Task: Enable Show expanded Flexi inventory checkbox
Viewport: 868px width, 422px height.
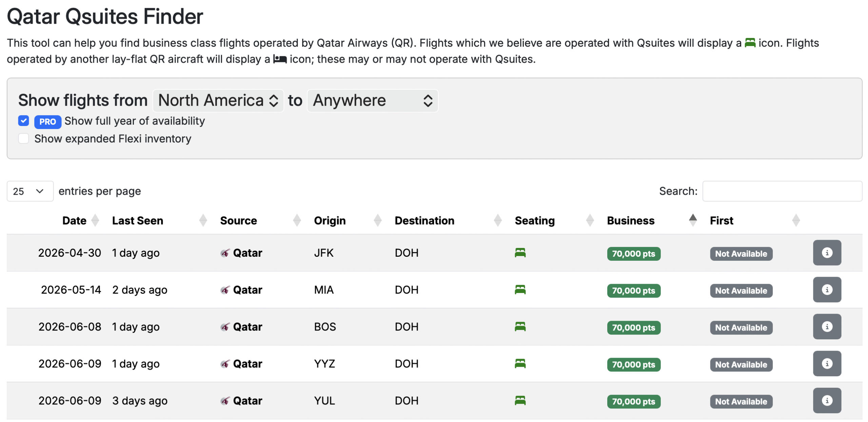Action: tap(23, 139)
